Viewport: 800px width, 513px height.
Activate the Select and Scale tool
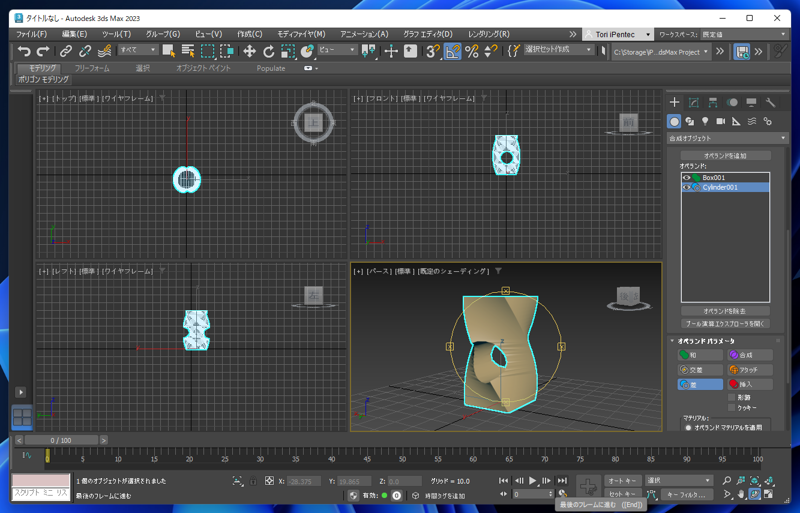click(x=288, y=51)
